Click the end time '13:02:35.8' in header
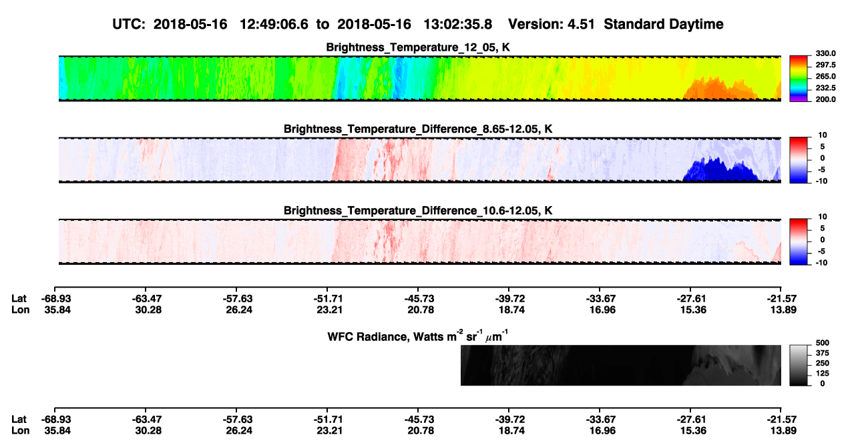Viewport: 868px width, 445px height. point(459,24)
